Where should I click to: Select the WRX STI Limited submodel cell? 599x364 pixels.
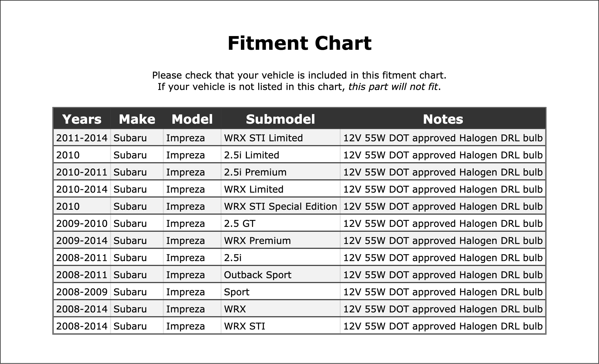point(263,138)
